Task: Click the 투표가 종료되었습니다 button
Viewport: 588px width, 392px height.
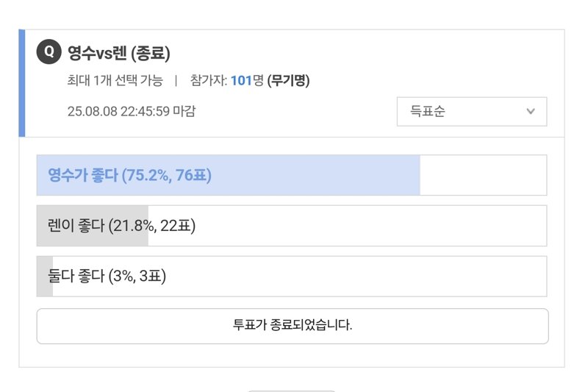Action: [x=293, y=326]
